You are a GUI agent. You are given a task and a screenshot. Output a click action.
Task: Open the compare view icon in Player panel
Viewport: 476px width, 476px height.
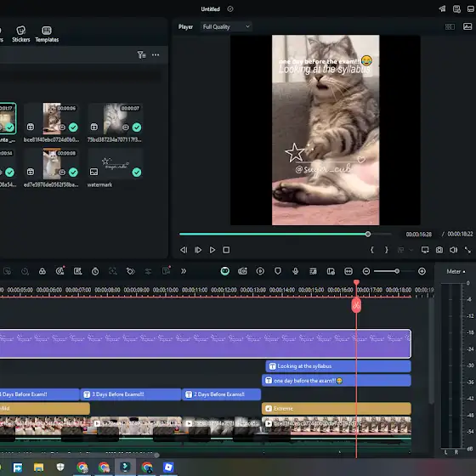pyautogui.click(x=450, y=26)
